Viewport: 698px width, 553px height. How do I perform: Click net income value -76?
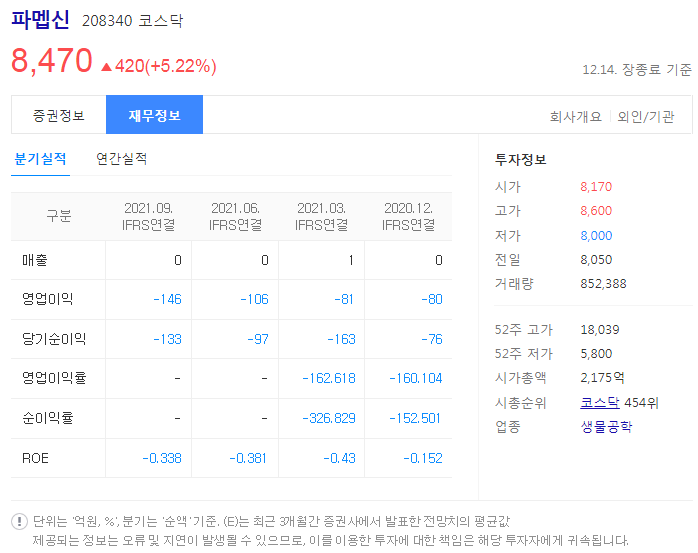pos(432,339)
